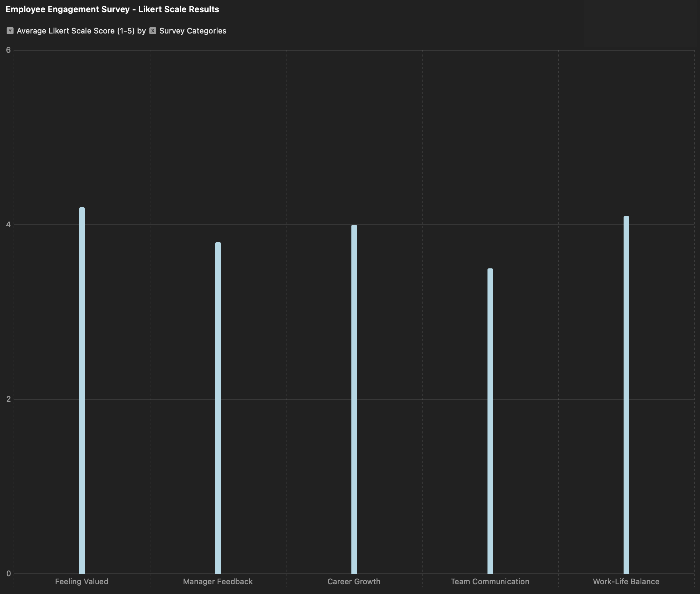The width and height of the screenshot is (700, 594).
Task: Click the Average Likert Scale Score label
Action: (75, 31)
